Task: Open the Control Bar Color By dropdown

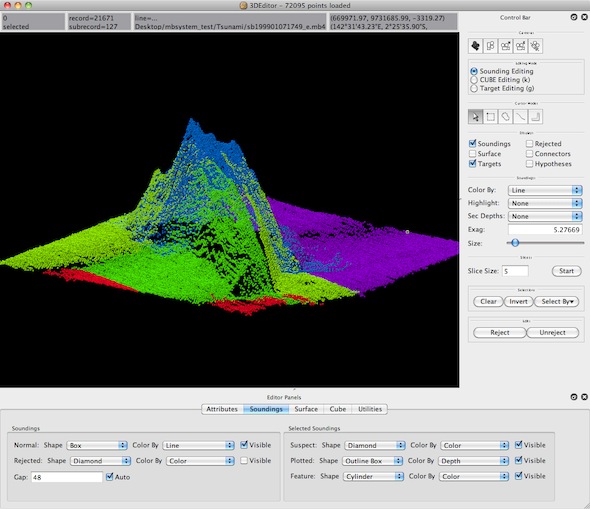Action: tap(545, 190)
